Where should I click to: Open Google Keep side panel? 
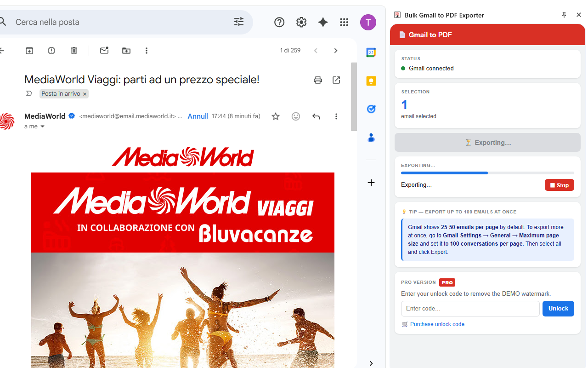pyautogui.click(x=371, y=81)
